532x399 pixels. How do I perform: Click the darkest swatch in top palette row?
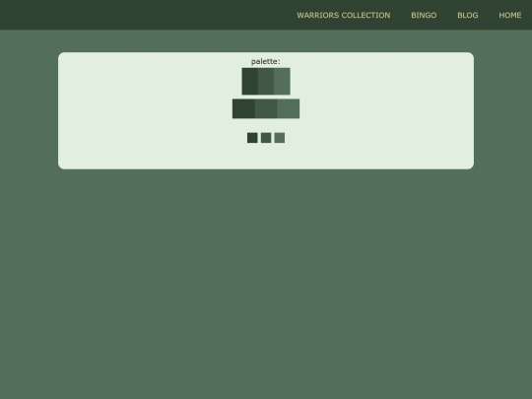[249, 81]
